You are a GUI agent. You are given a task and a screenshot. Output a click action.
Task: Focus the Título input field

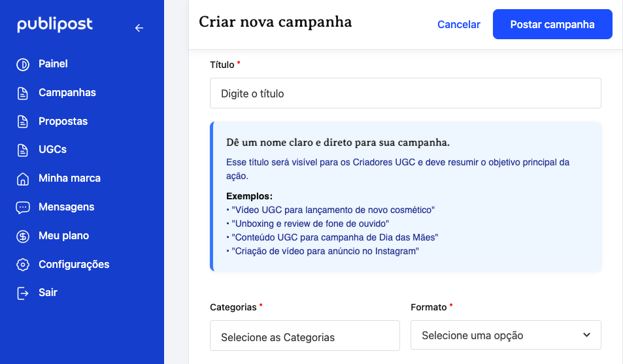(405, 93)
